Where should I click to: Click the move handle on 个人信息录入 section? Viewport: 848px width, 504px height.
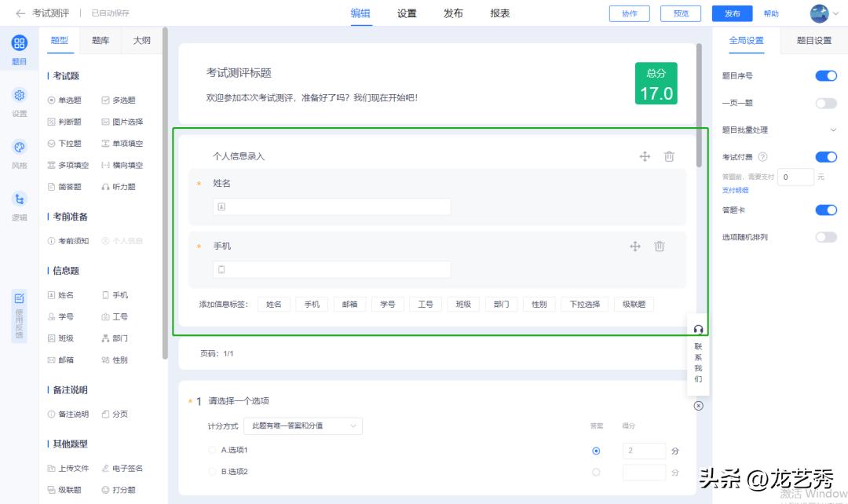click(645, 156)
